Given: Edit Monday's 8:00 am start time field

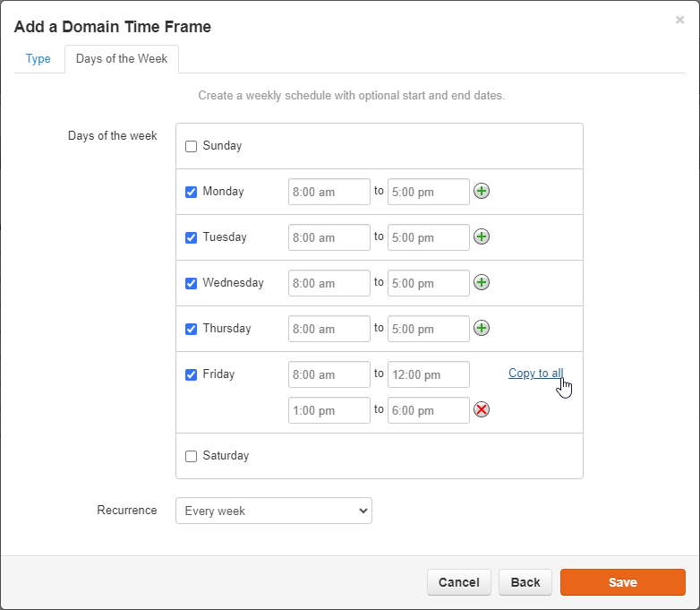Looking at the screenshot, I should [x=329, y=192].
